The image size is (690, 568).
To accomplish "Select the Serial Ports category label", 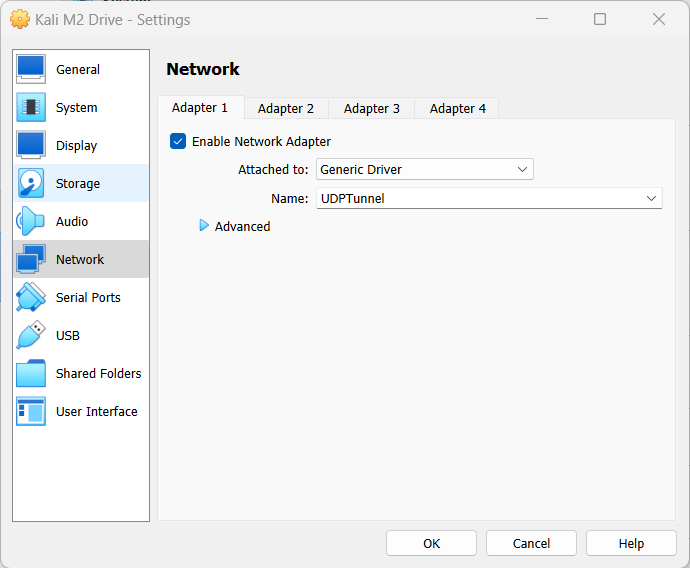I will tap(88, 297).
